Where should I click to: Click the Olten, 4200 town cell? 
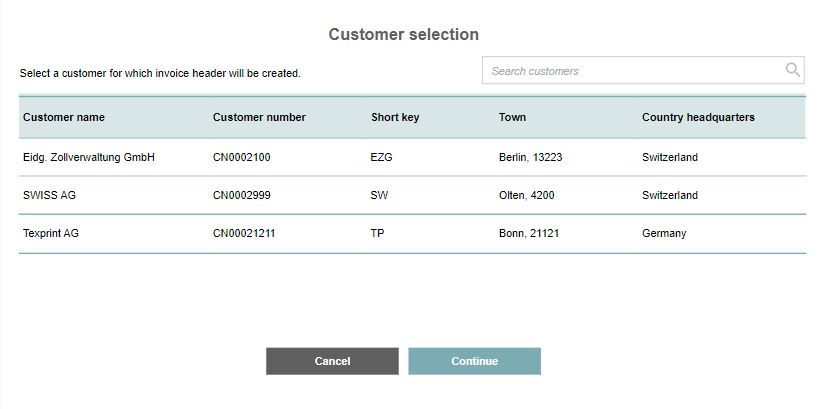[528, 195]
